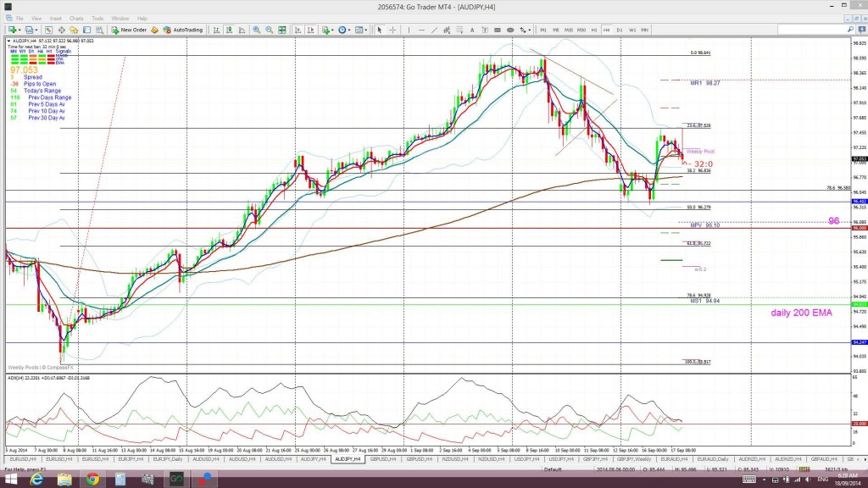Select the Ellipse shape tool
This screenshot has width=868, height=488.
tap(510, 30)
